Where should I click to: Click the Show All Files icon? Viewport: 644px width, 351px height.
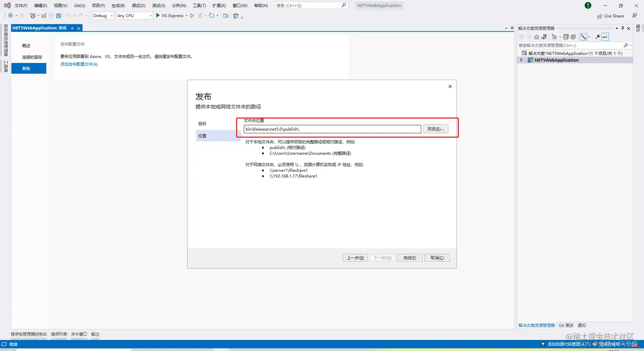[x=573, y=37]
